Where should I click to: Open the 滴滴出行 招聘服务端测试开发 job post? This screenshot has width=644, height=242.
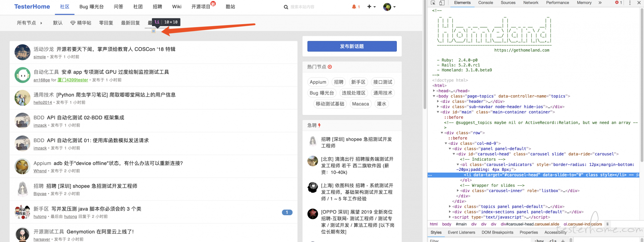pyautogui.click(x=357, y=166)
